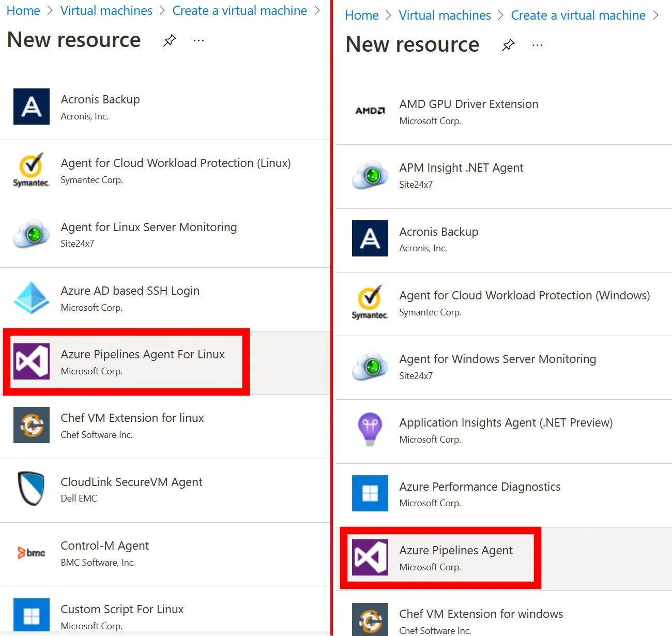Click the Chef VM Extension for linux icon
Screen dimensions: 672x636
click(32, 425)
